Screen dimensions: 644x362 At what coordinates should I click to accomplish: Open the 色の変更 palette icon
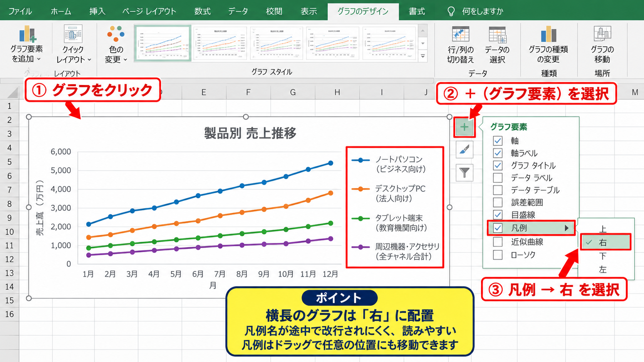pyautogui.click(x=116, y=34)
